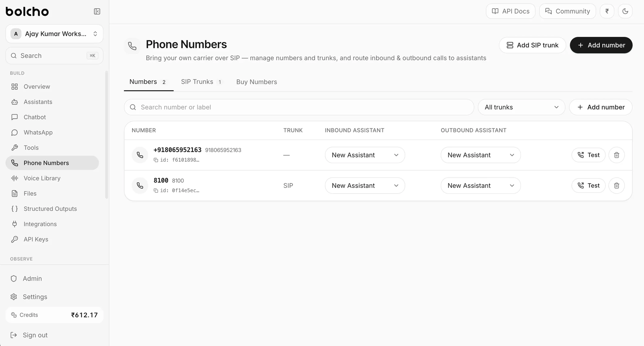Click Add SIP trunk button
The width and height of the screenshot is (644, 346).
click(x=532, y=45)
